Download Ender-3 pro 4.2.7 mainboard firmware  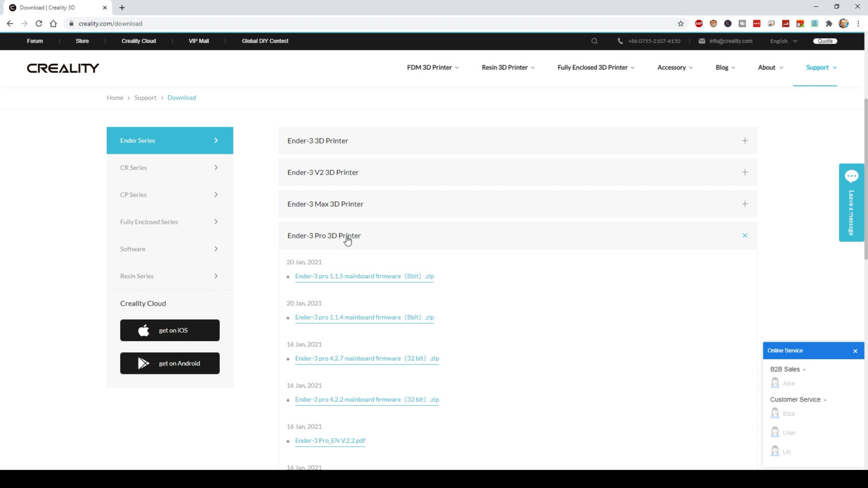pos(366,359)
